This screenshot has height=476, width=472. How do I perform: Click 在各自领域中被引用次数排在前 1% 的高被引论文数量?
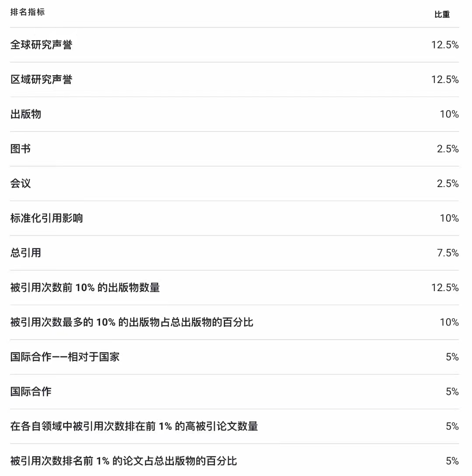(134, 426)
